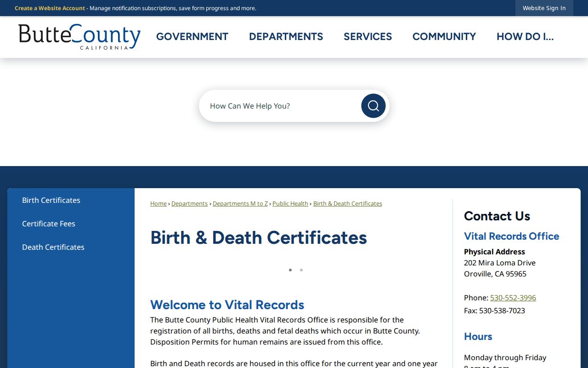Open the Services menu
The image size is (588, 368).
click(x=368, y=37)
